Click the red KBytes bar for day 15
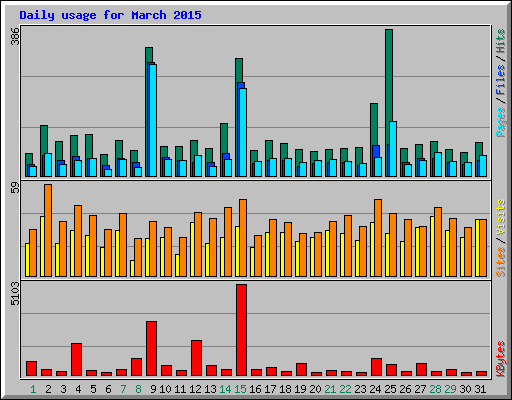This screenshot has height=400, width=512. (241, 330)
